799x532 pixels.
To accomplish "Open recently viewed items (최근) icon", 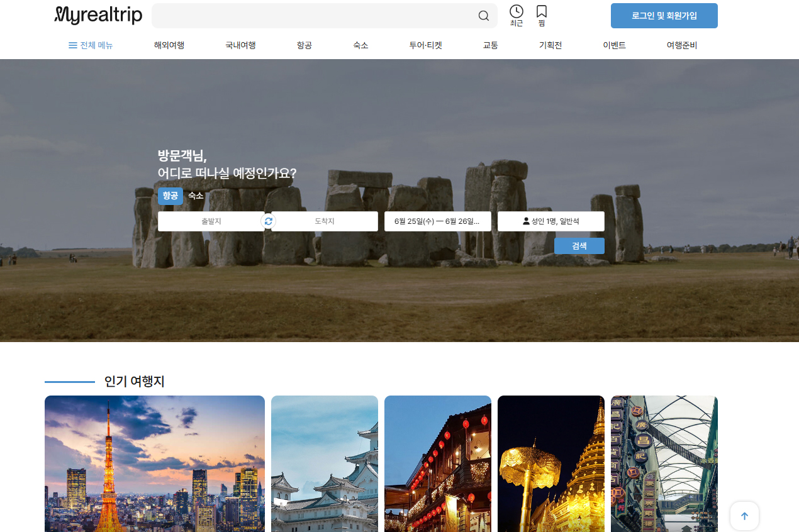I will pyautogui.click(x=516, y=15).
